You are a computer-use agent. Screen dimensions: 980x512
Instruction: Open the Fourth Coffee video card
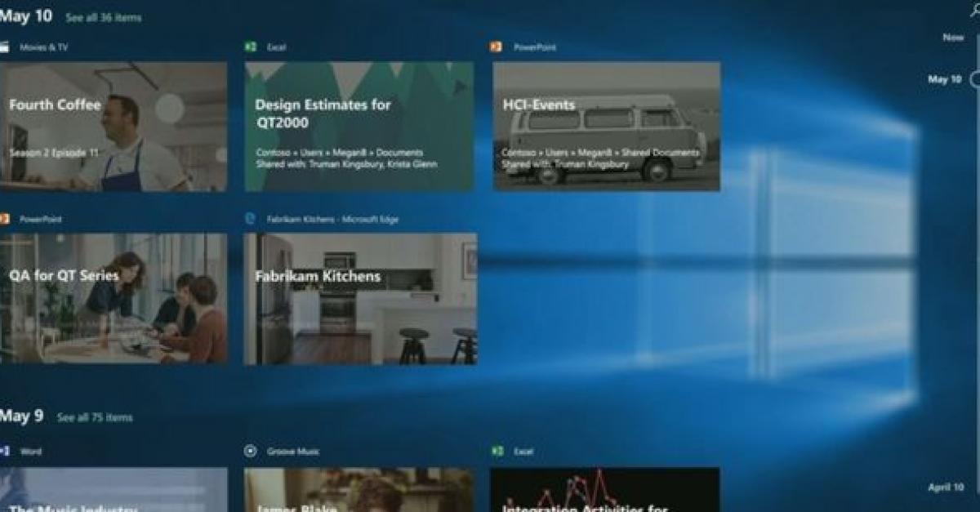pyautogui.click(x=114, y=127)
